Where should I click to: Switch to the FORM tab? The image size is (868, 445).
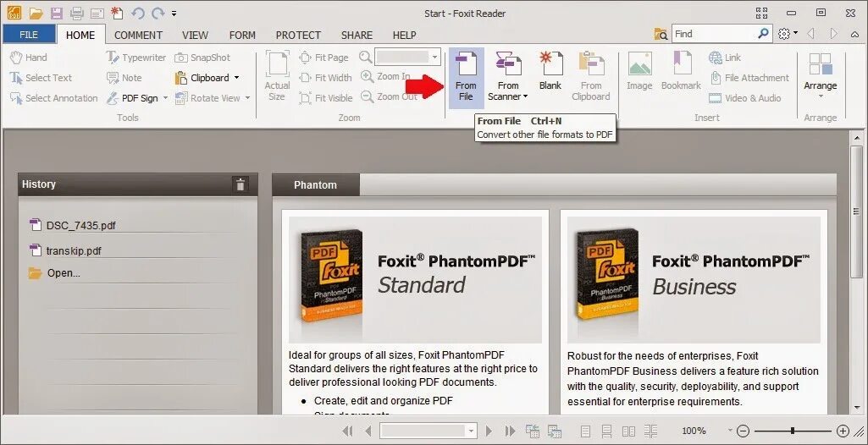[x=242, y=35]
